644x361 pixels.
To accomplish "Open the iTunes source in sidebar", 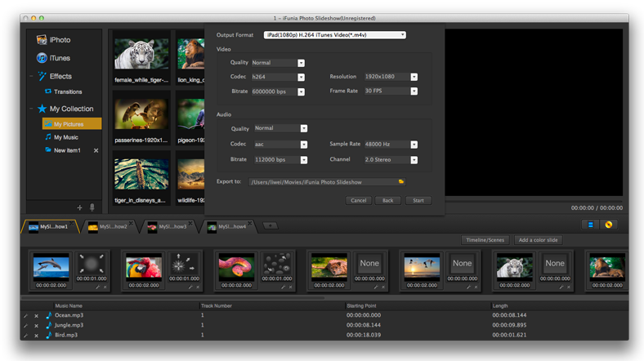I will 53,58.
